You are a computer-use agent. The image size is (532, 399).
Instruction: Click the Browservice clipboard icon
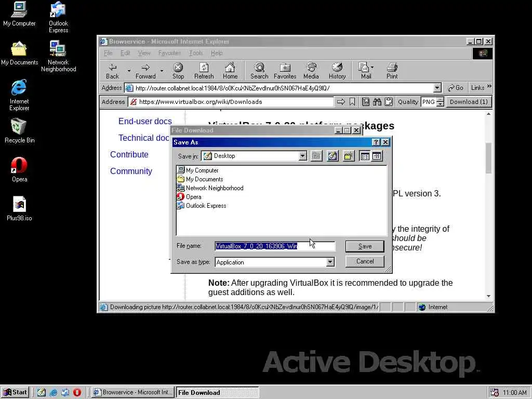(389, 102)
